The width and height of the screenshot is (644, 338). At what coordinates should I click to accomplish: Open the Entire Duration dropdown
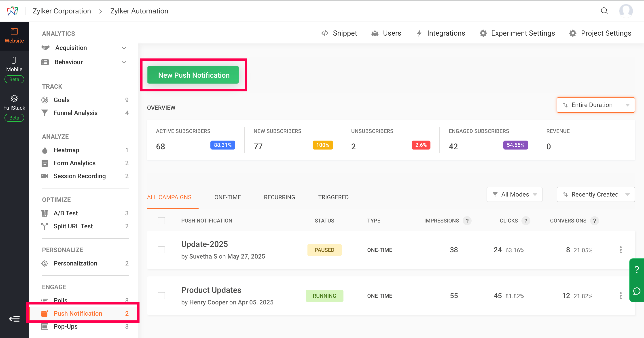click(595, 105)
